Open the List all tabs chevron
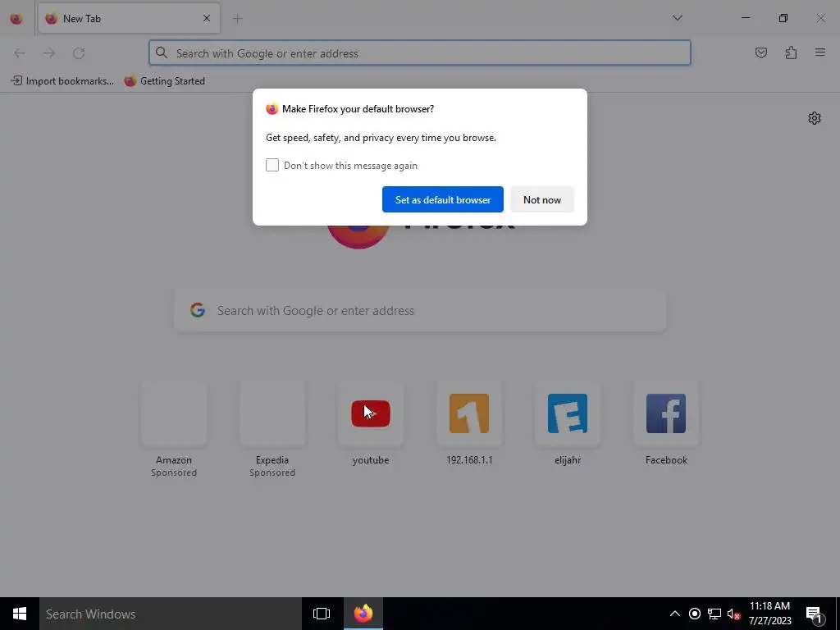 [x=677, y=18]
